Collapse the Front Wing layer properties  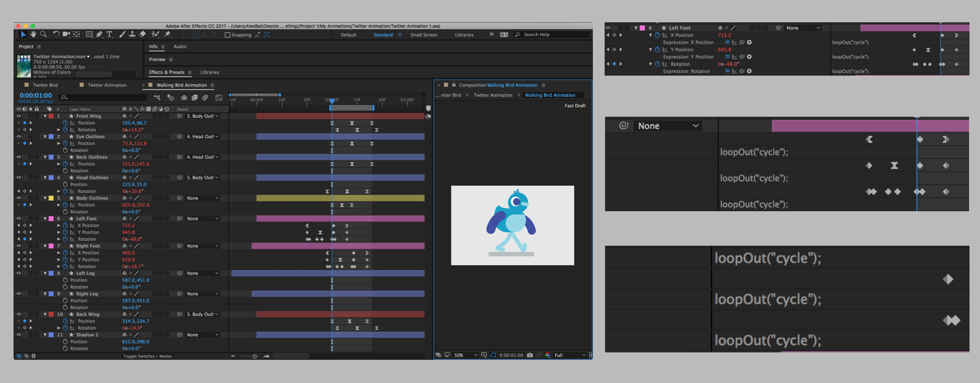[45, 116]
